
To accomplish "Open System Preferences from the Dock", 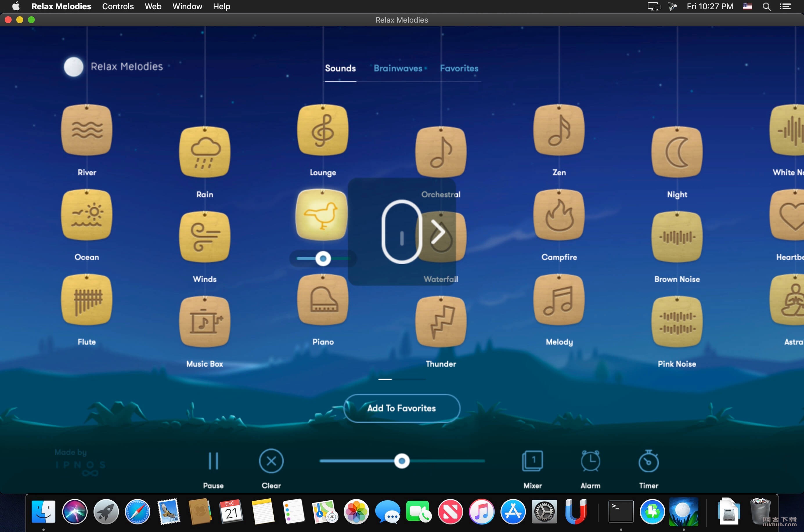I will (x=544, y=512).
